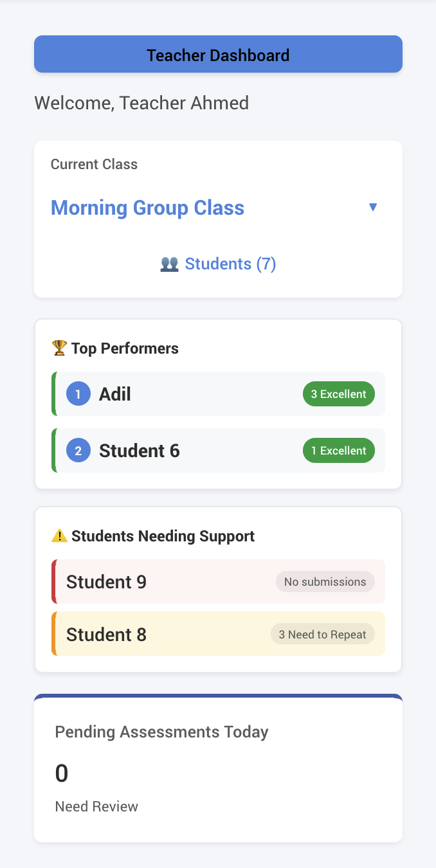Click the No submissions badge for Student 9
This screenshot has height=868, width=436.
[325, 581]
